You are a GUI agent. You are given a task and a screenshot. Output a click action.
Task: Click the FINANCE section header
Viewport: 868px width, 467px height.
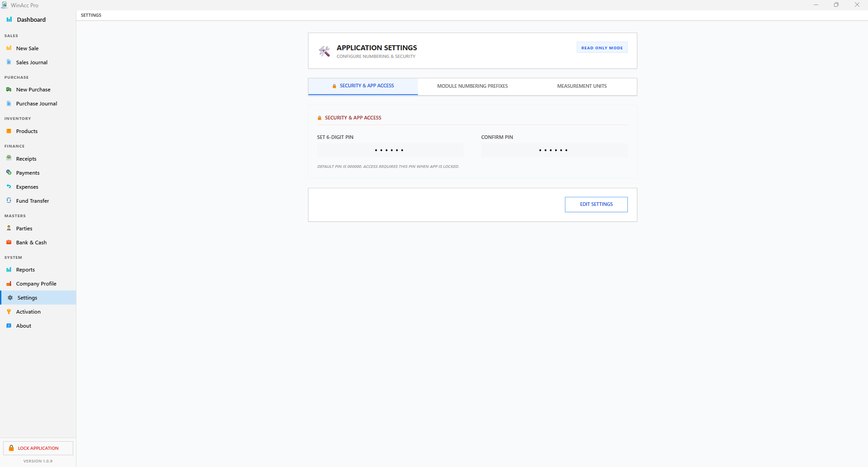pyautogui.click(x=14, y=146)
